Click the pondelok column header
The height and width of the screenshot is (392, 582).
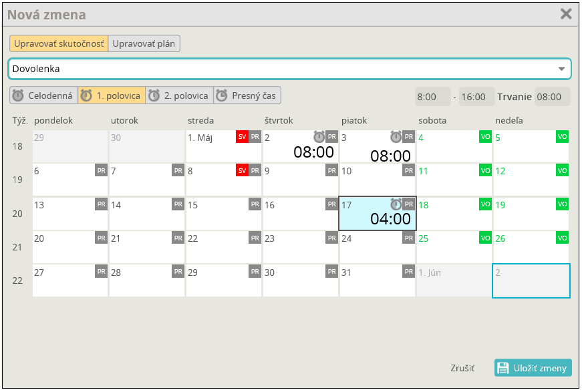click(x=53, y=120)
